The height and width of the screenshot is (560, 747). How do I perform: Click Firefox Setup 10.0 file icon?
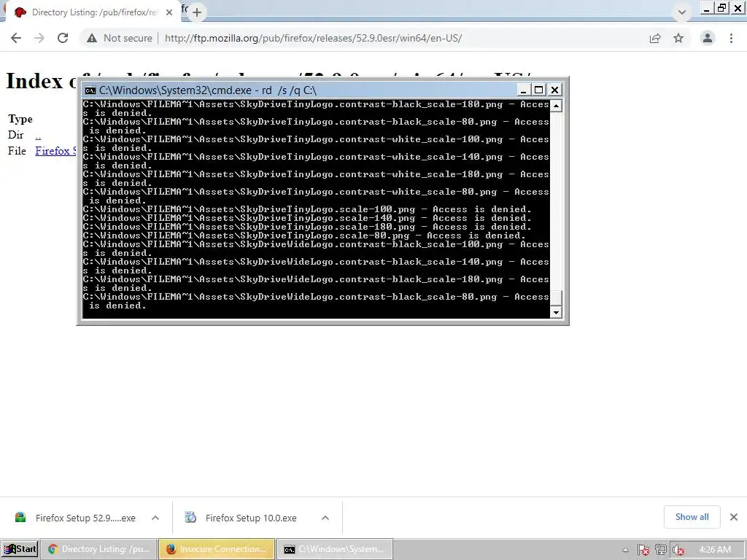tap(190, 517)
